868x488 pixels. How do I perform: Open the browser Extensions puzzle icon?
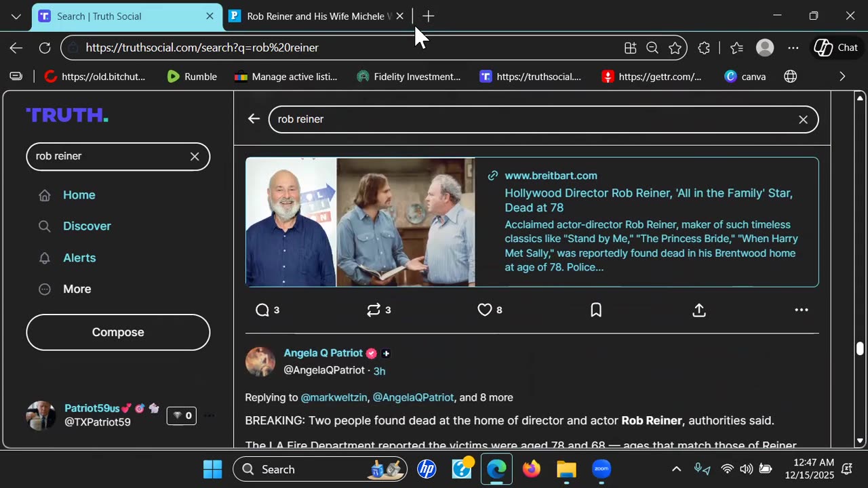(x=704, y=47)
